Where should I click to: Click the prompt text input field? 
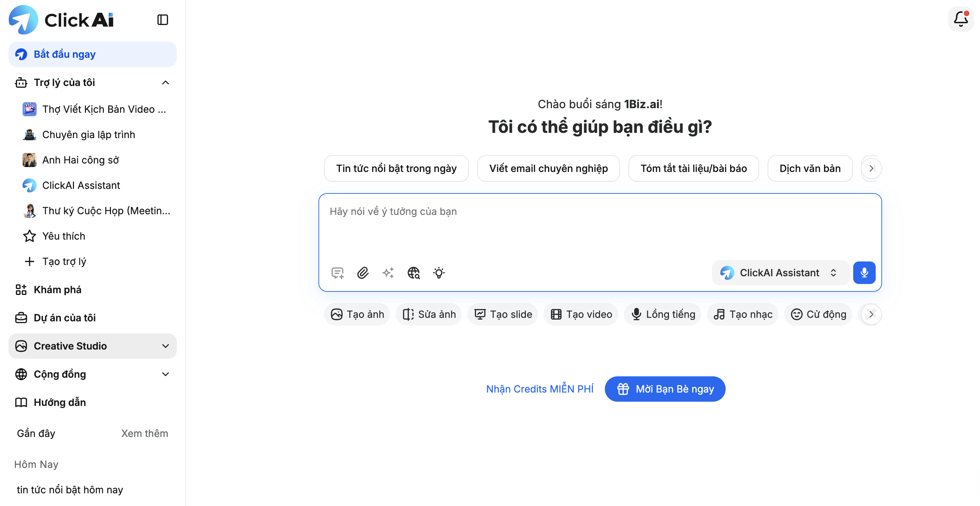point(600,228)
